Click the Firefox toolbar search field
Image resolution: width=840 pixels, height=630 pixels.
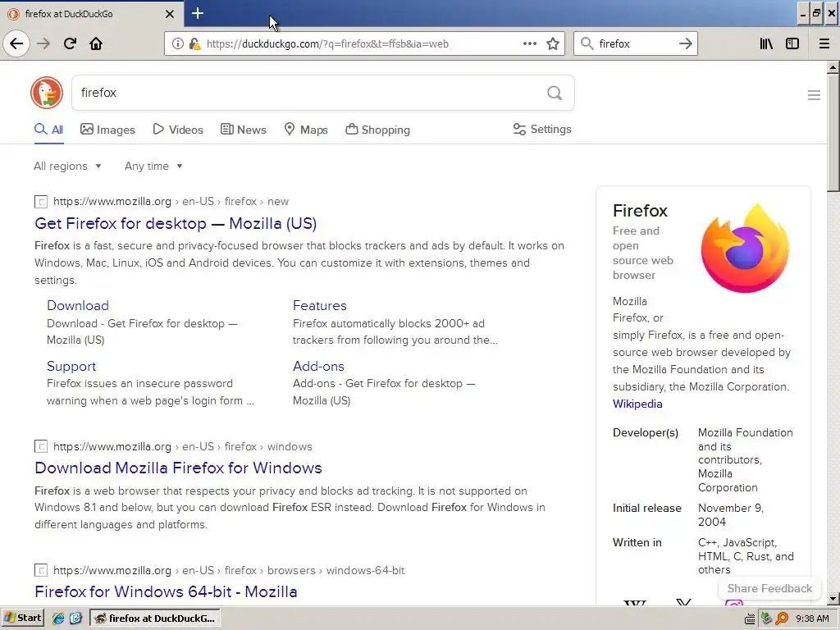point(637,43)
